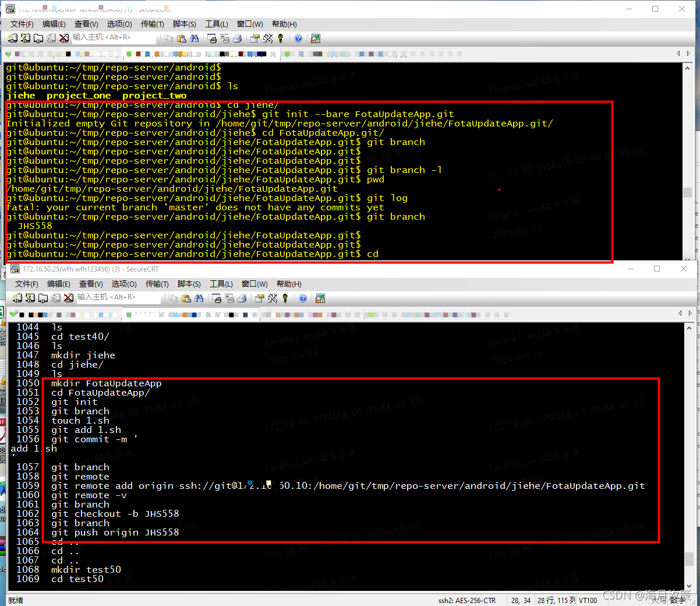Click Connect in Tab icon in the 172.16.50.25 window

point(43,298)
